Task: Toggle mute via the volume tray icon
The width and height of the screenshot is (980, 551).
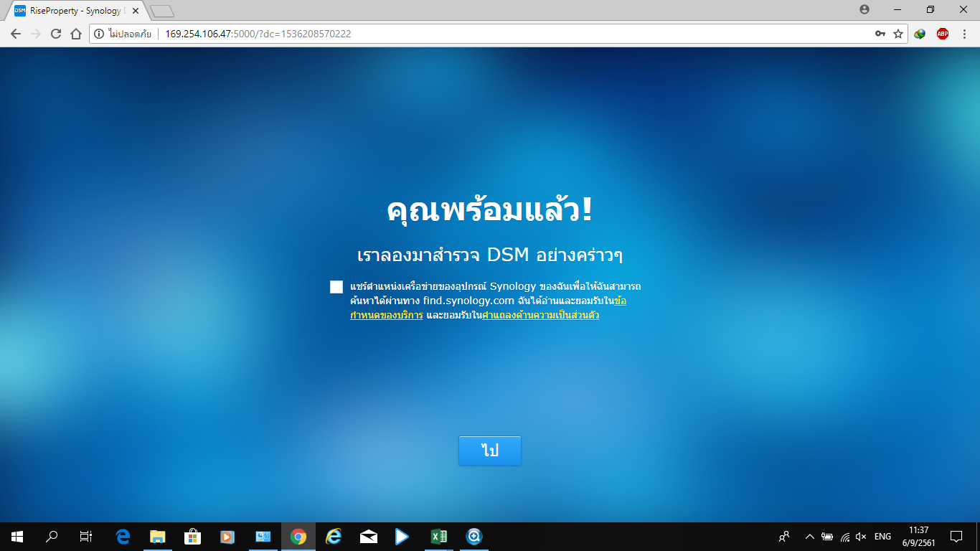Action: pyautogui.click(x=861, y=537)
